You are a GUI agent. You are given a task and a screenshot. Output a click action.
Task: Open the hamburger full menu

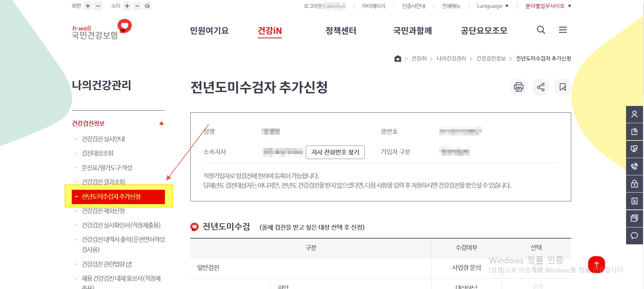(563, 30)
